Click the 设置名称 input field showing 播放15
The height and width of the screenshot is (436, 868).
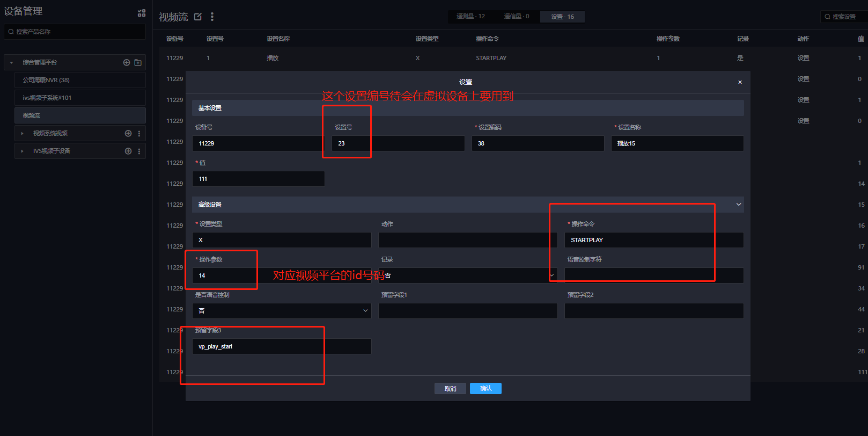point(677,143)
